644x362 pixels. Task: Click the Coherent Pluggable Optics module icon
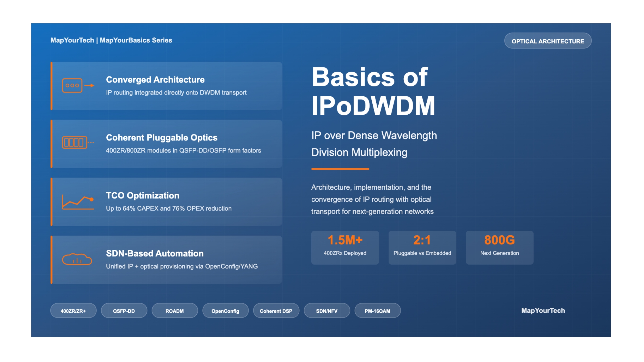78,143
